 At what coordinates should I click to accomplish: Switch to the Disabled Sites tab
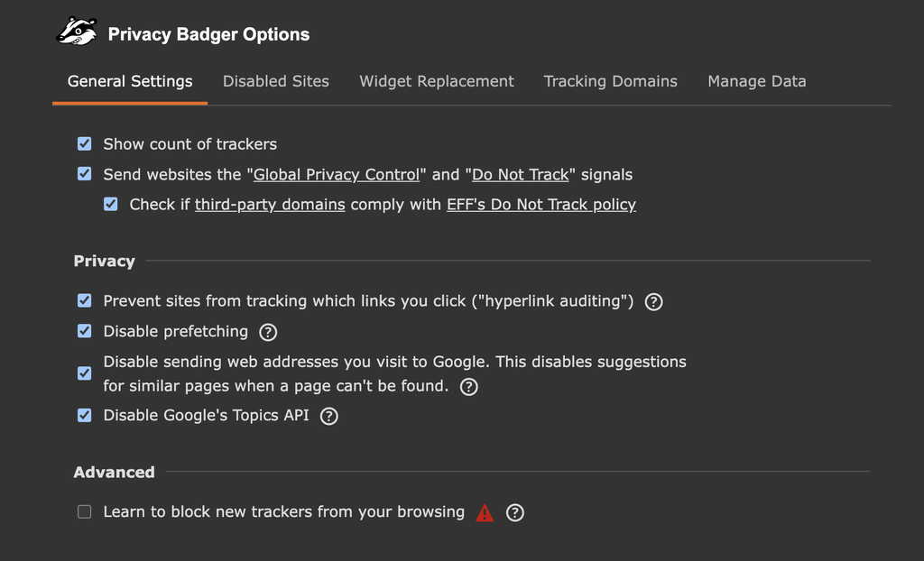click(275, 81)
